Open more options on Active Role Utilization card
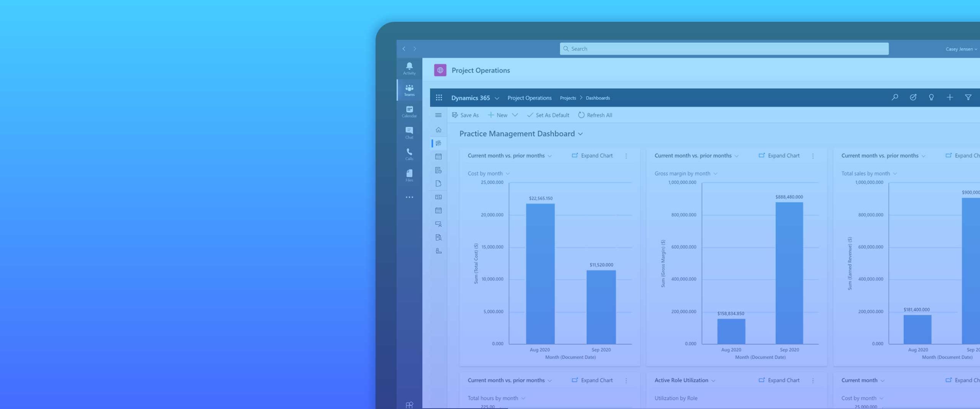 pyautogui.click(x=813, y=380)
